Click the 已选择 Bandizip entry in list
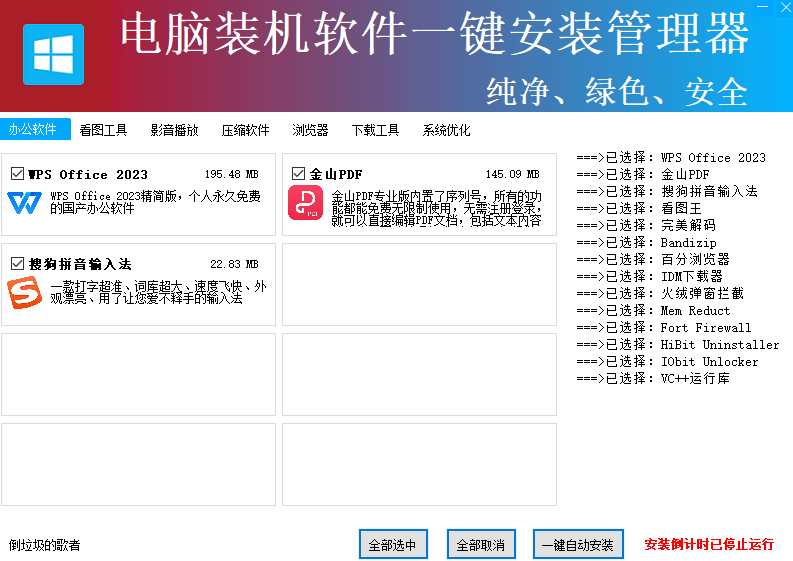Screen dimensions: 793x561 646,243
